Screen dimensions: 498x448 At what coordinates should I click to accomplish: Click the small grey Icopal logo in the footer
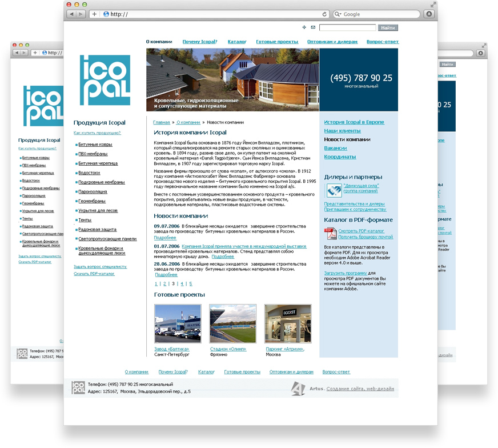pyautogui.click(x=78, y=387)
